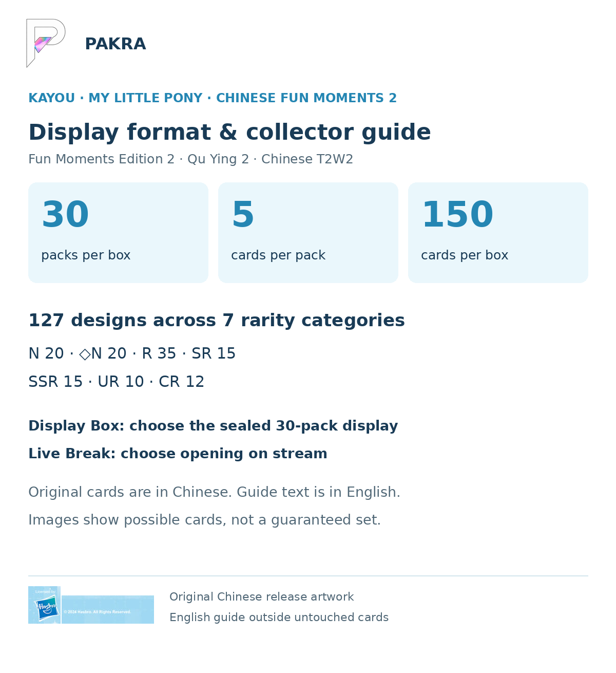This screenshot has width=616, height=673.
Task: Select the 5 cards per pack card
Action: [308, 233]
